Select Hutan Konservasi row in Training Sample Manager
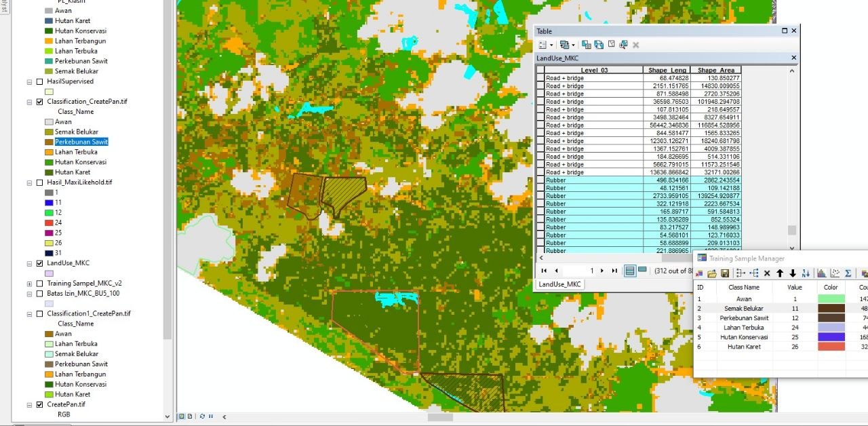 [780, 337]
